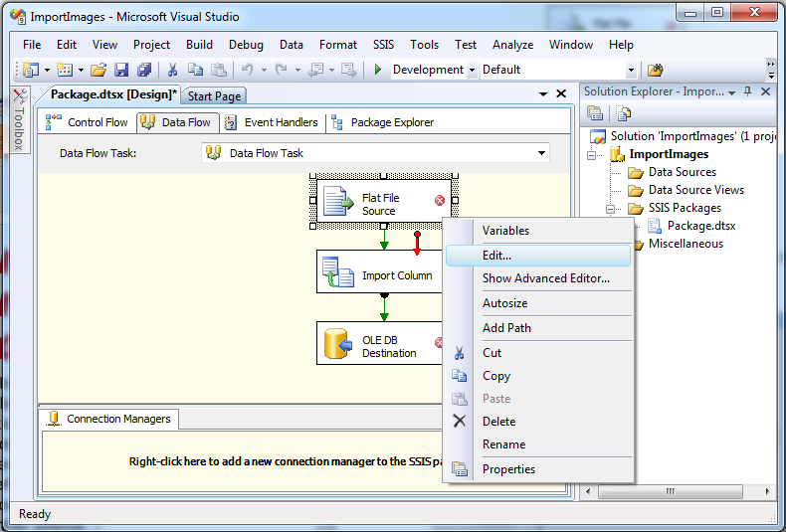The height and width of the screenshot is (532, 786).
Task: Collapse the SSIS Packages folder
Action: click(x=611, y=209)
